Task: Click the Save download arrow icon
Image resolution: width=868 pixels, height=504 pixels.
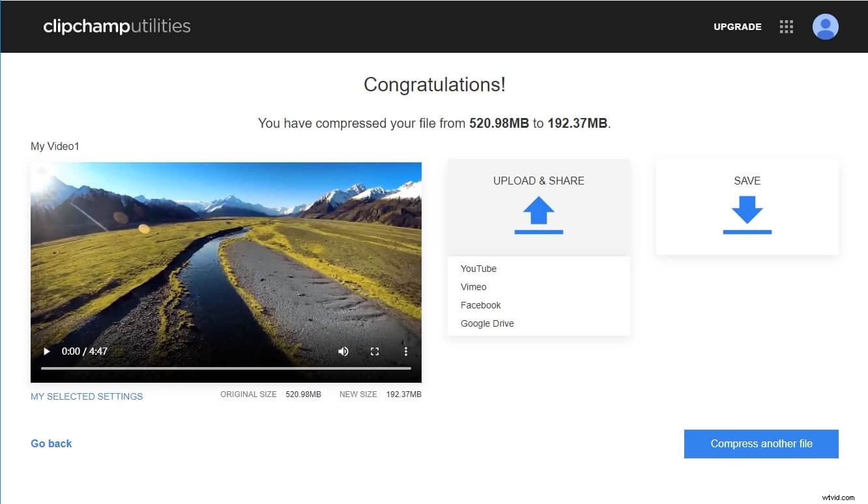Action: pyautogui.click(x=747, y=215)
